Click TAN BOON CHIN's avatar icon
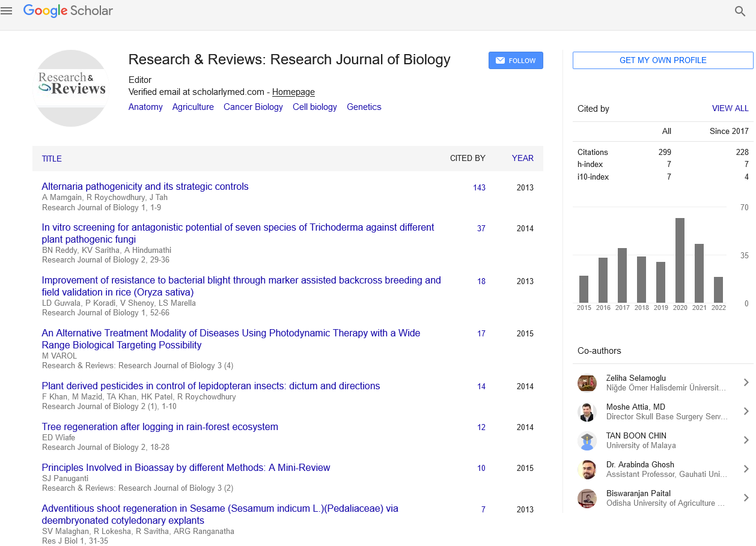The height and width of the screenshot is (546, 756). click(x=587, y=440)
